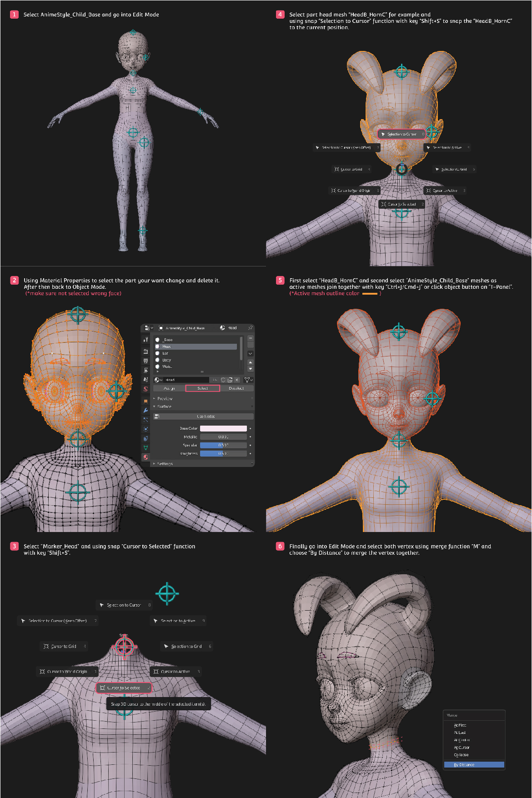
Task: Open the Particles properties tab icon
Action: tap(146, 420)
